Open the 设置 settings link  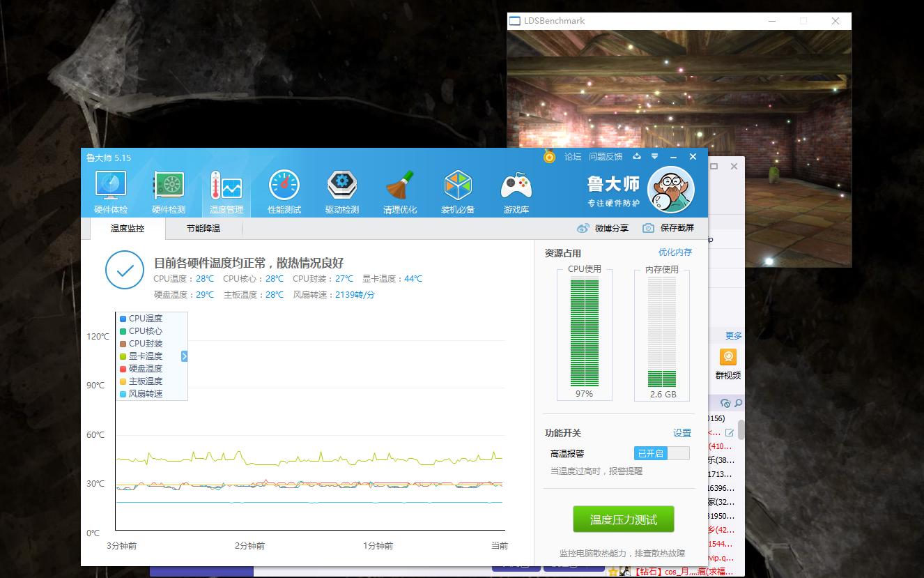(682, 433)
